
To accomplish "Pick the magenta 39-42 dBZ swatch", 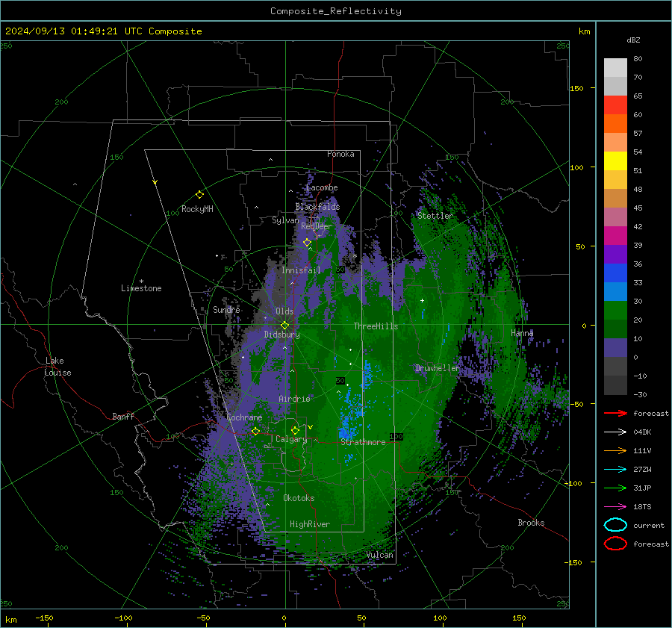I will [615, 236].
